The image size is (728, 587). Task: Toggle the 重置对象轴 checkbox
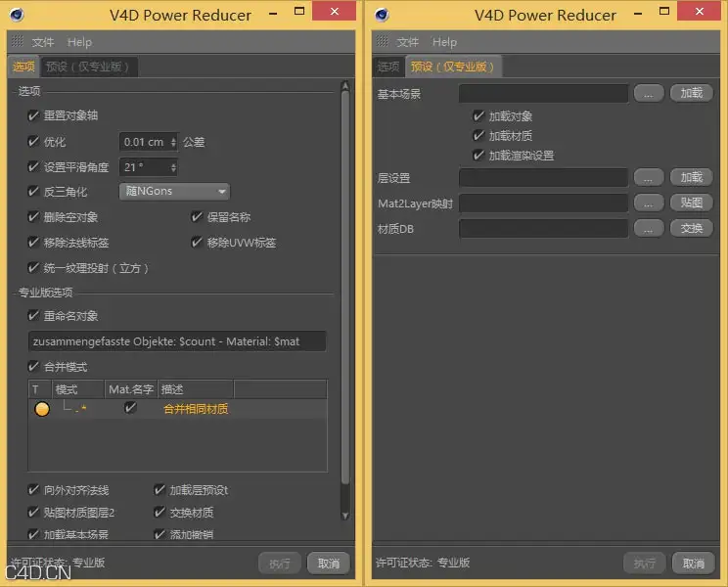(33, 115)
